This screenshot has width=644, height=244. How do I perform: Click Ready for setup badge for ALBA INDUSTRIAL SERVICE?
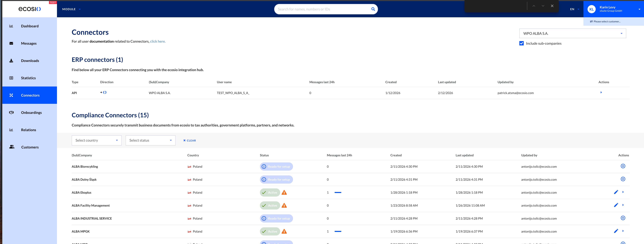276,219
